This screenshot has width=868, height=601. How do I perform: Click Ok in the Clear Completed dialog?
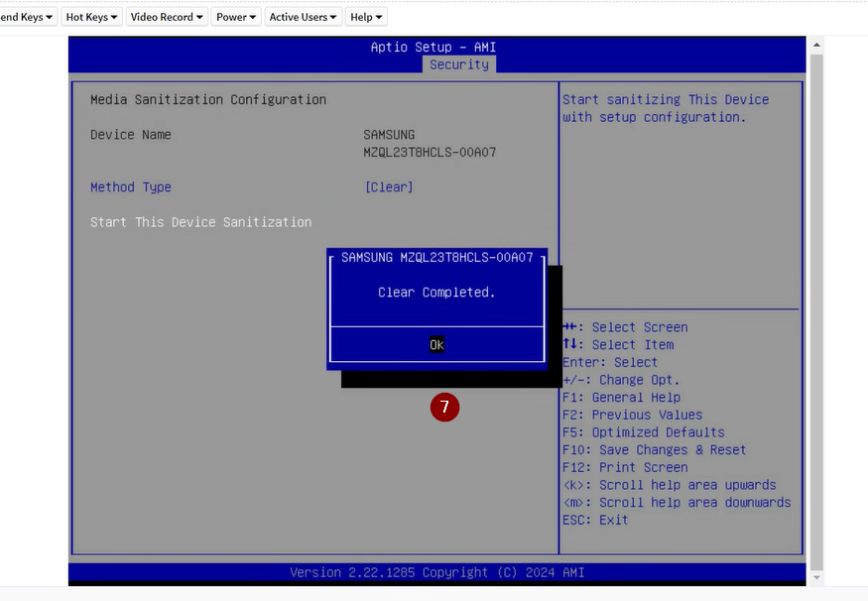pyautogui.click(x=436, y=345)
